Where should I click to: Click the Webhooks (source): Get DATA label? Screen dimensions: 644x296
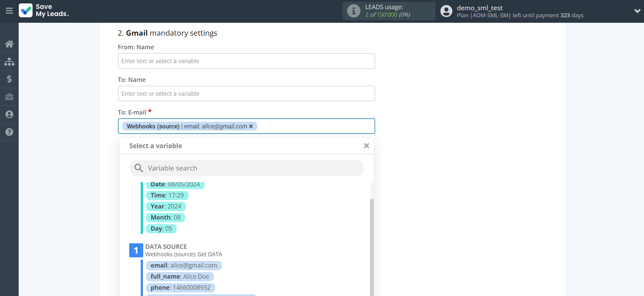[x=184, y=254]
